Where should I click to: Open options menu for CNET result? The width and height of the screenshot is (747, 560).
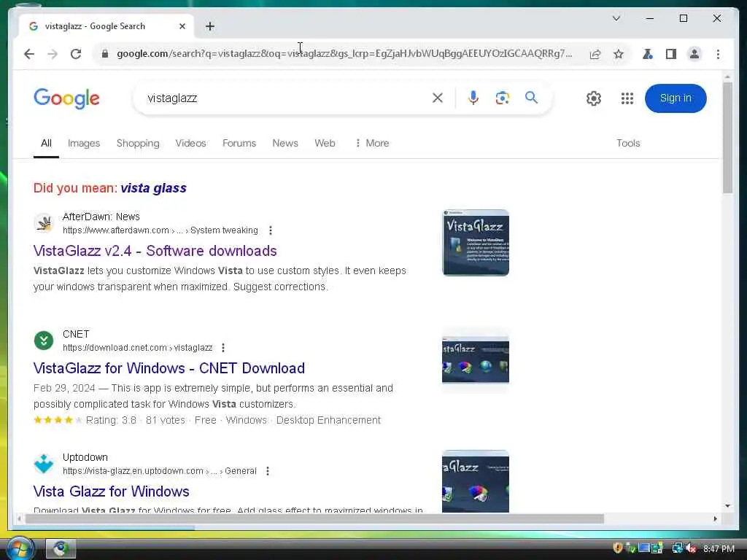223,348
